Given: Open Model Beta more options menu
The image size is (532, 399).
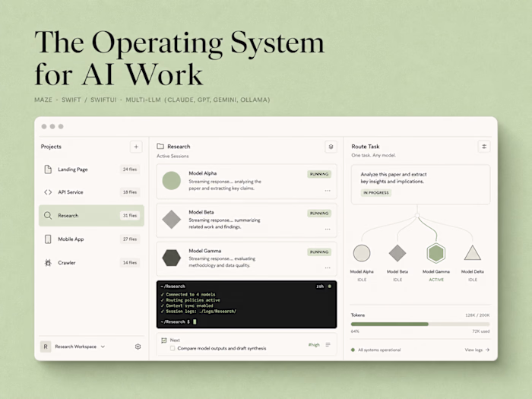Looking at the screenshot, I should [328, 230].
